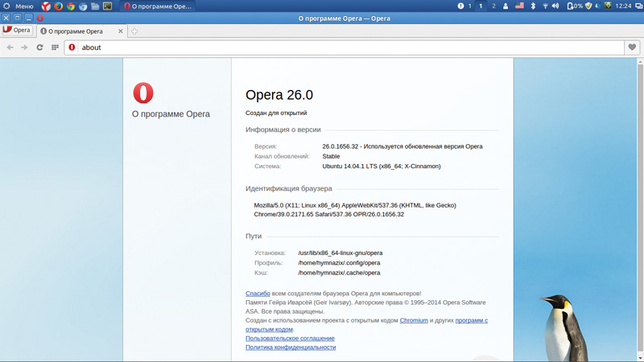Switch to workspace 2

pyautogui.click(x=493, y=6)
